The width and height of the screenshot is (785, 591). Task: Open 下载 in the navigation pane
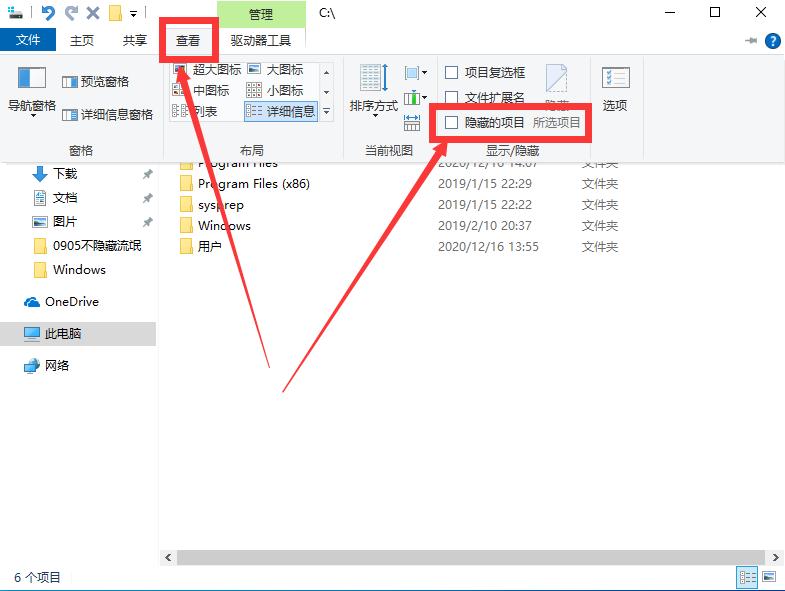point(55,174)
